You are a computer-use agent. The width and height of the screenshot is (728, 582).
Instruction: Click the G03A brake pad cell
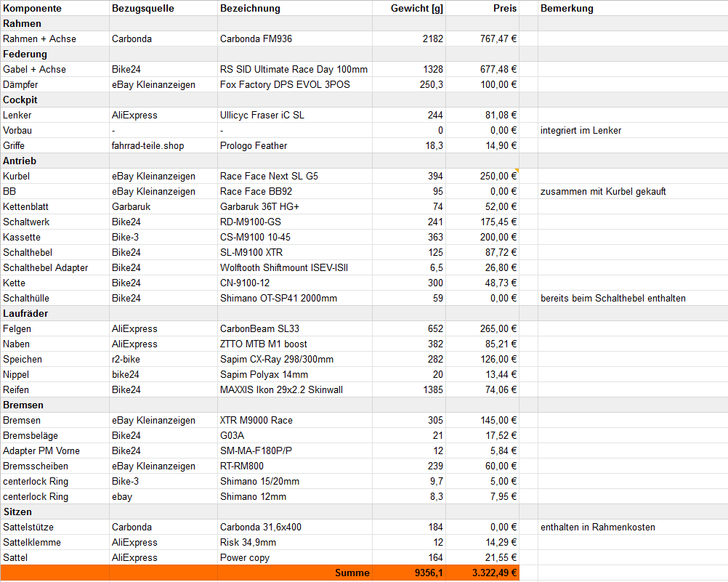295,436
